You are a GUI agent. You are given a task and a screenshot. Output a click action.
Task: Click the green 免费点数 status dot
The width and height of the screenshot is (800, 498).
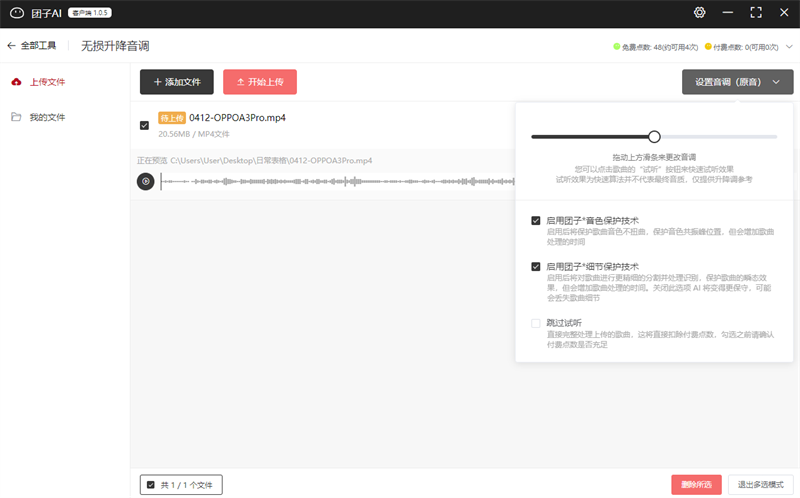click(616, 46)
